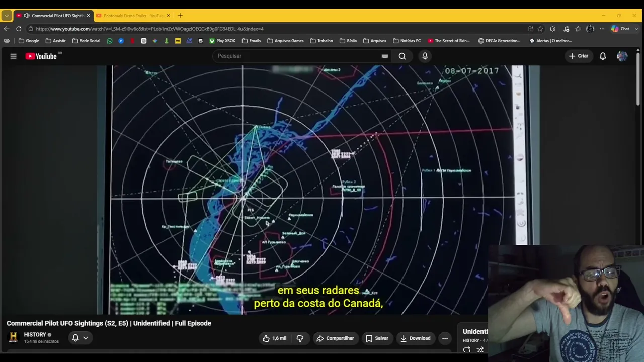
Task: Open the tab actions menu dropdown
Action: [7, 16]
